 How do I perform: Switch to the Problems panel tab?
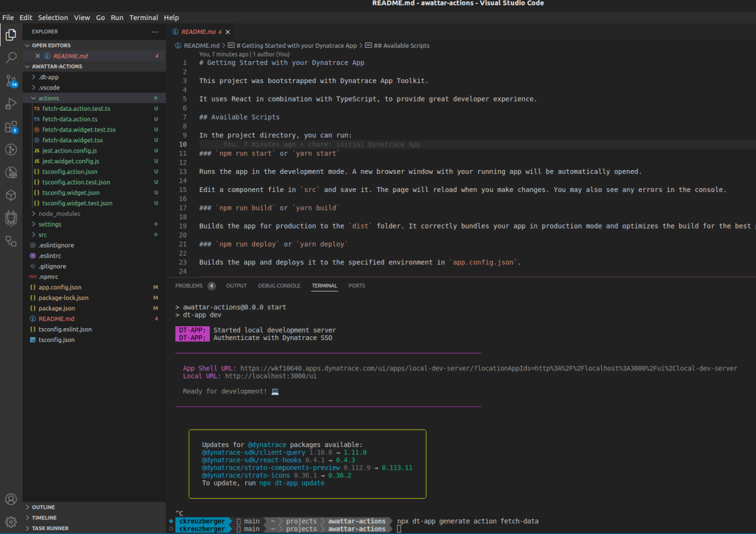pos(189,286)
